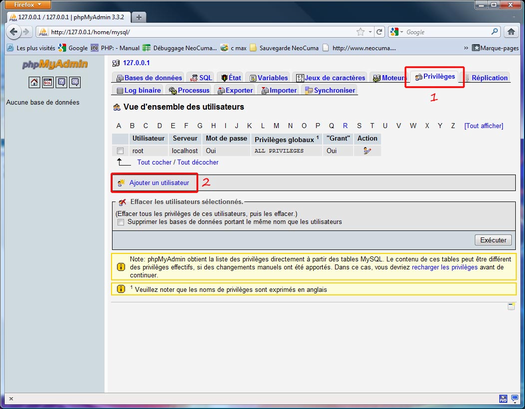
Task: Reload the page with the refresh icon
Action: (x=379, y=32)
